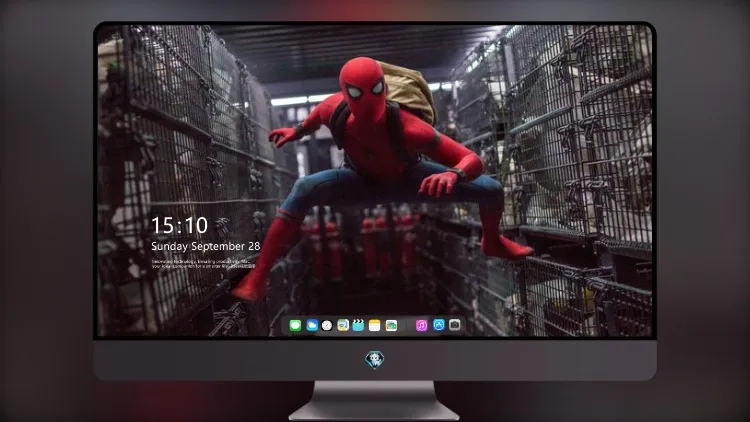Open the green Messages dock icon
The height and width of the screenshot is (422, 750).
pos(295,326)
